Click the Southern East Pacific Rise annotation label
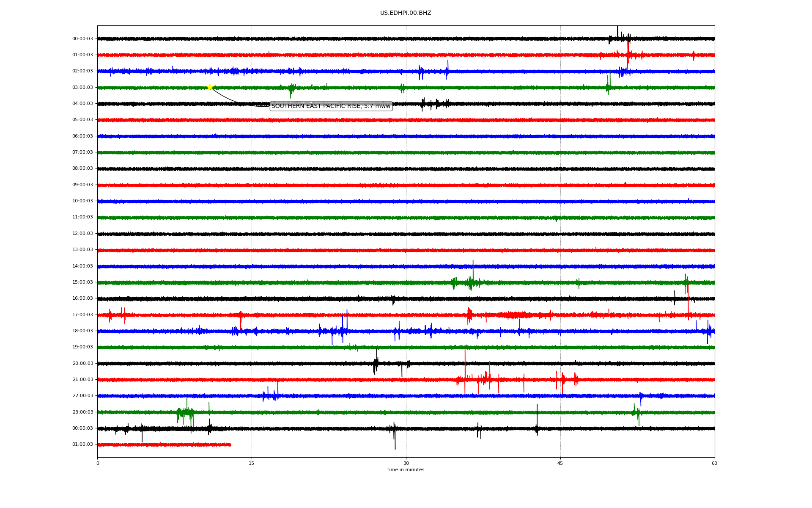This screenshot has height=508, width=812. tap(331, 106)
